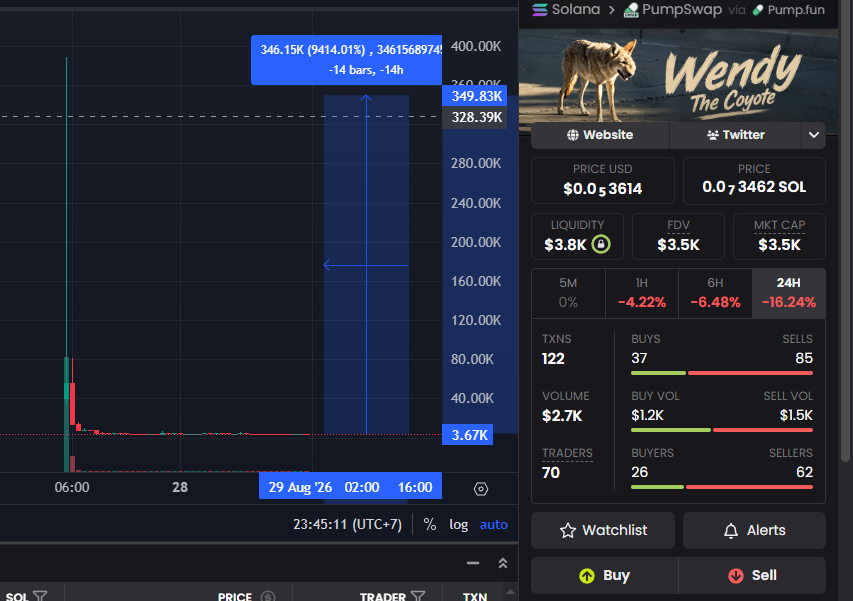The width and height of the screenshot is (853, 601).
Task: Click the 3.67K current price label
Action: (x=468, y=435)
